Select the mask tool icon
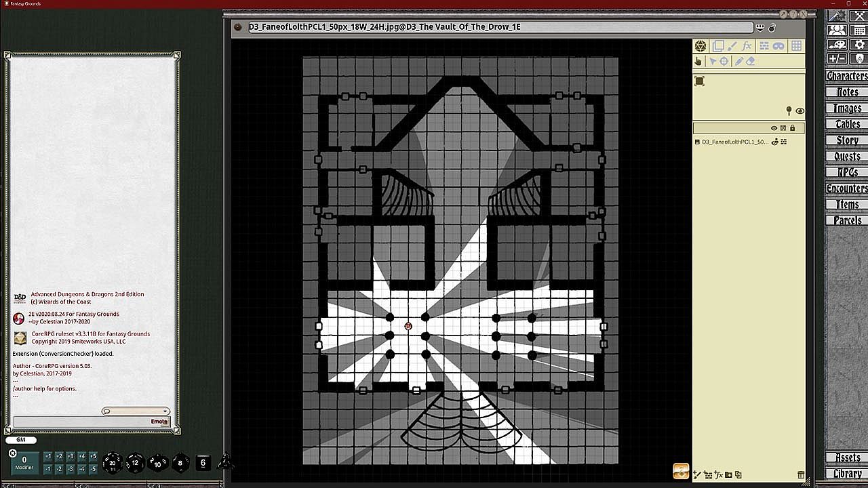This screenshot has width=868, height=488. [x=778, y=46]
